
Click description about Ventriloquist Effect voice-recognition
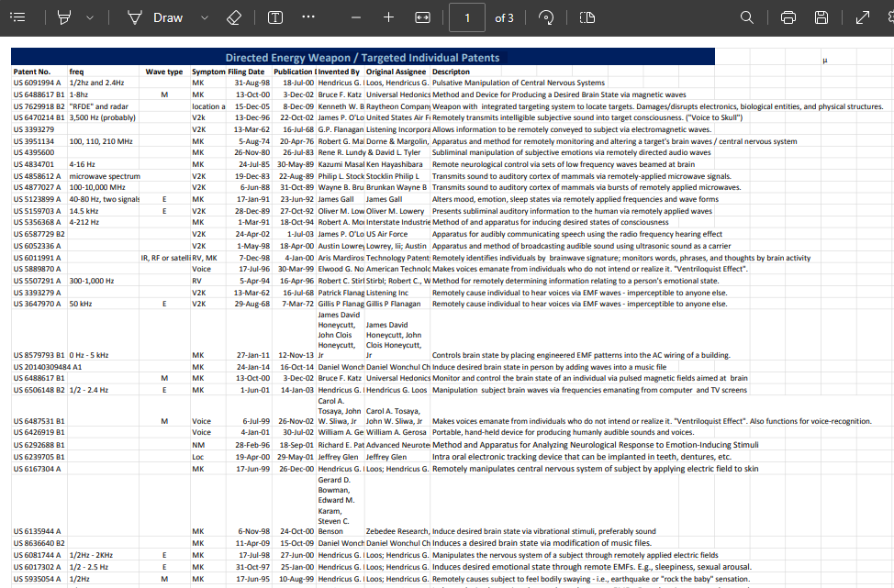(x=652, y=422)
